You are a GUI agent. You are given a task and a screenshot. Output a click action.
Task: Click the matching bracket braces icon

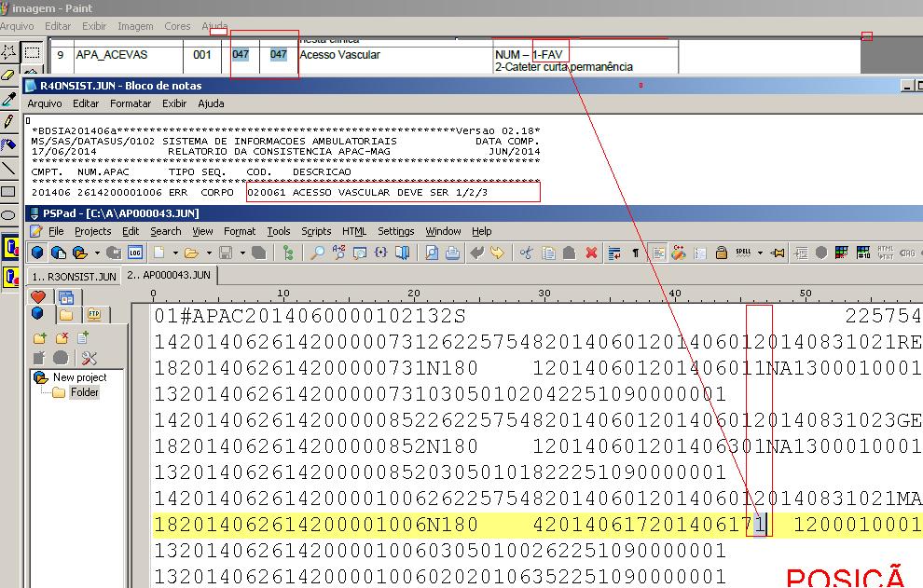[381, 253]
